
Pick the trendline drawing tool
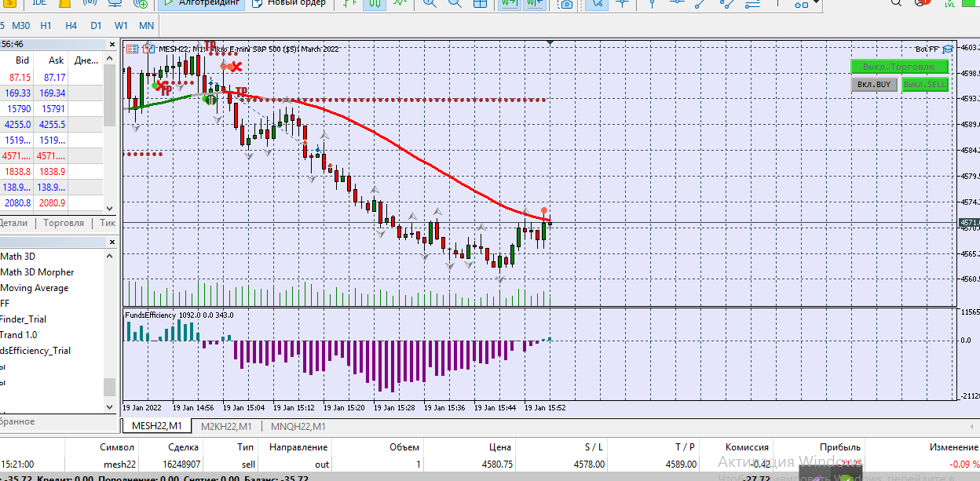(x=700, y=5)
